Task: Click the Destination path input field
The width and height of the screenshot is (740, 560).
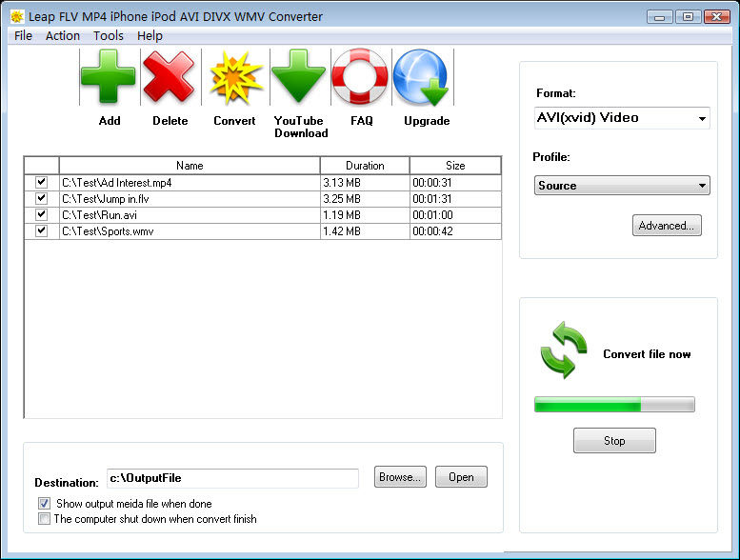Action: coord(231,478)
